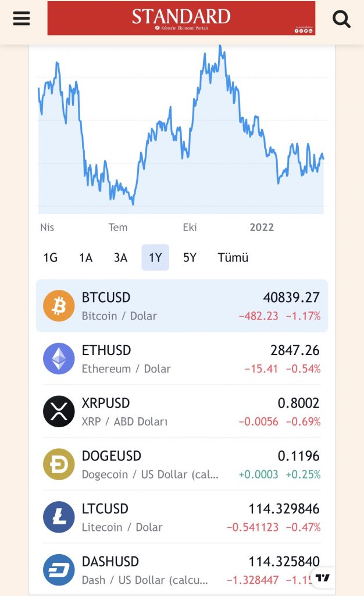Select the ETHUSD symbol row
The image size is (364, 596).
(x=182, y=359)
